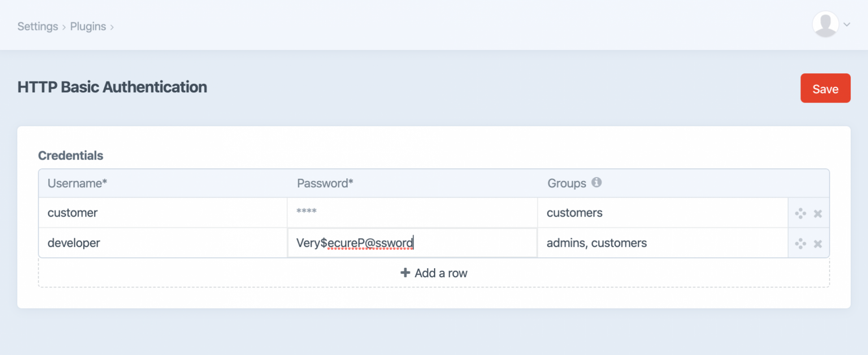Screen dimensions: 868x355
Task: Click the masked password field for customer
Action: click(412, 213)
